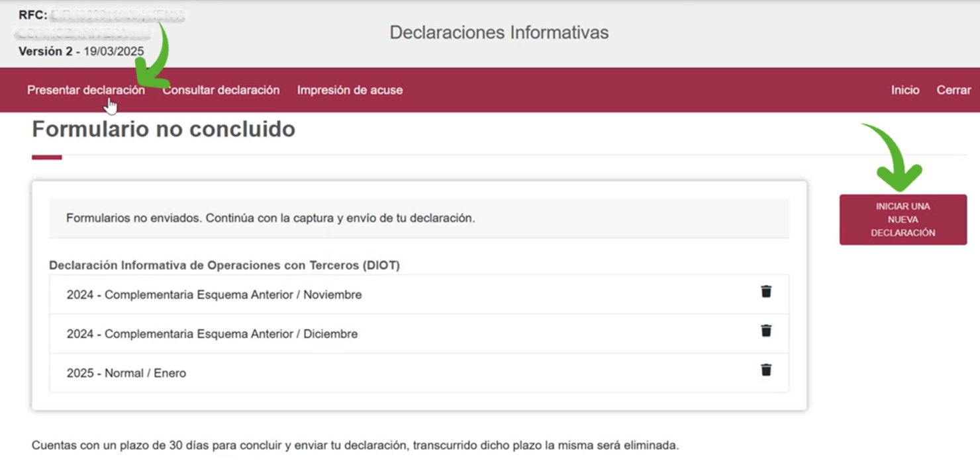980x467 pixels.
Task: Click the Declaraciones Informativas page title
Action: pos(499,32)
